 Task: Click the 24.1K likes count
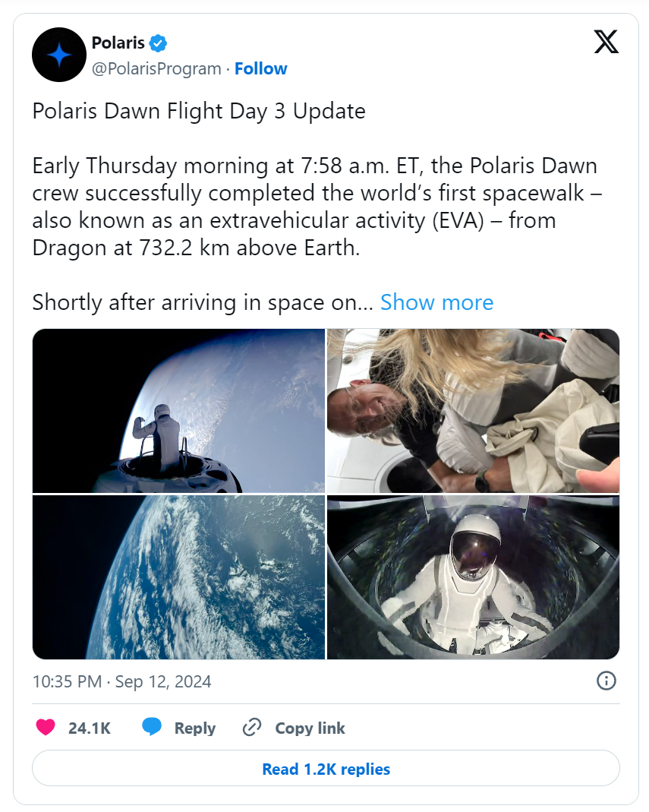point(90,728)
